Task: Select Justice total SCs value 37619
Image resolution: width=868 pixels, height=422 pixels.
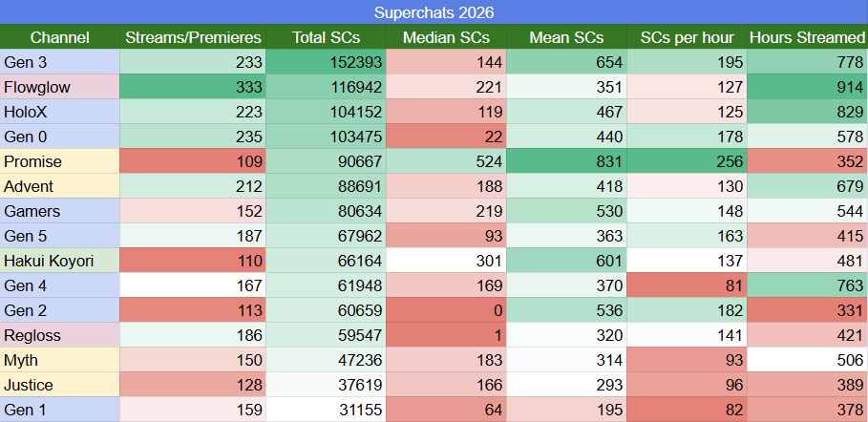Action: pos(326,385)
